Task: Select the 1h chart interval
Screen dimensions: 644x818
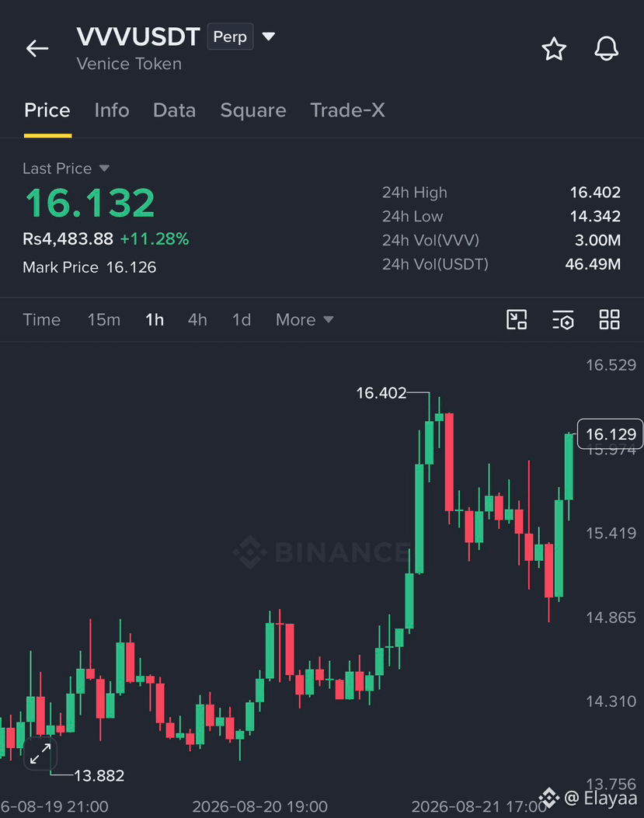Action: [x=155, y=320]
